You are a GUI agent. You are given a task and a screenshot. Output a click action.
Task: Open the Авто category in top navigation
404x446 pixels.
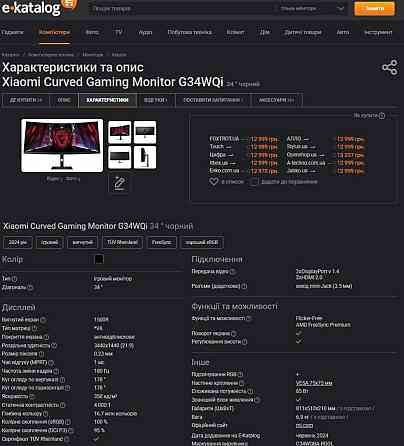(x=343, y=32)
